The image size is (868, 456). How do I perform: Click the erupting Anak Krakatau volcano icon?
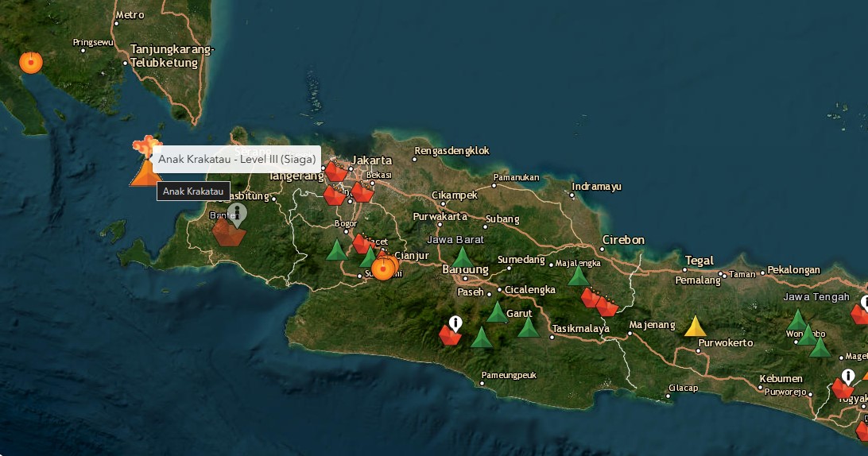coord(145,160)
